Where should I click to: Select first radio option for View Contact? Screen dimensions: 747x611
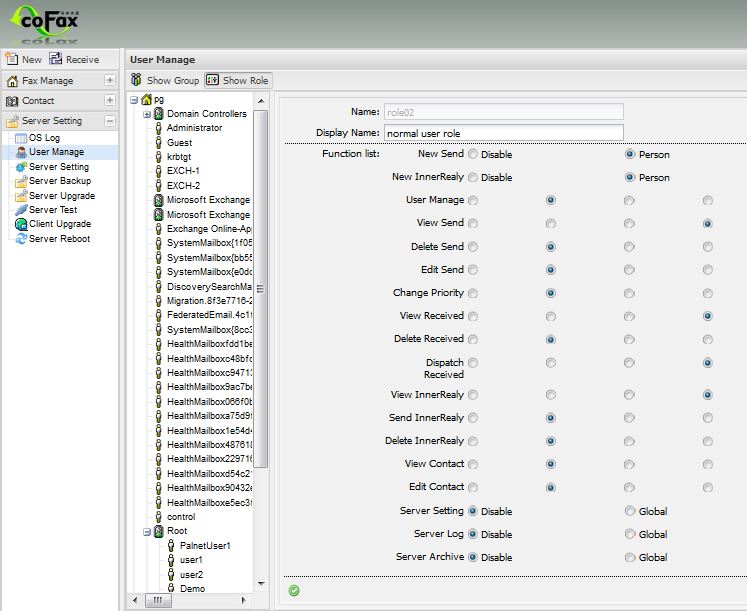click(x=473, y=464)
